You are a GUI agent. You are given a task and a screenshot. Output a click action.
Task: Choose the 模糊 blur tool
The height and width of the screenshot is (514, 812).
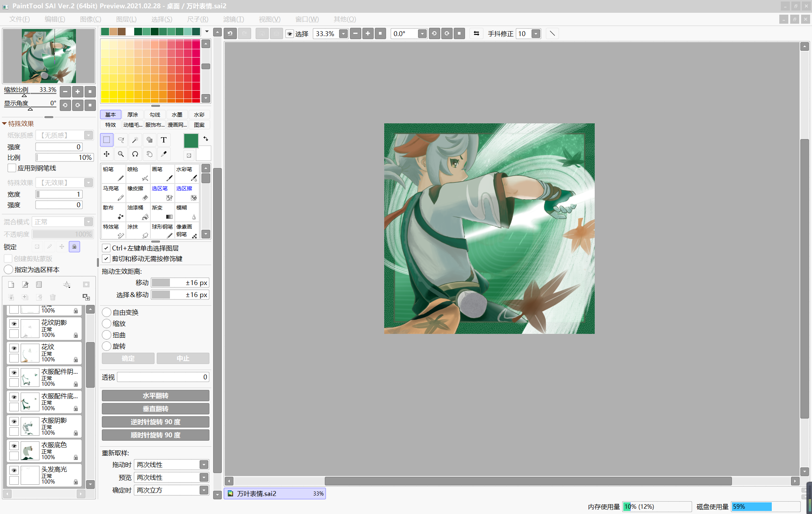(x=187, y=212)
